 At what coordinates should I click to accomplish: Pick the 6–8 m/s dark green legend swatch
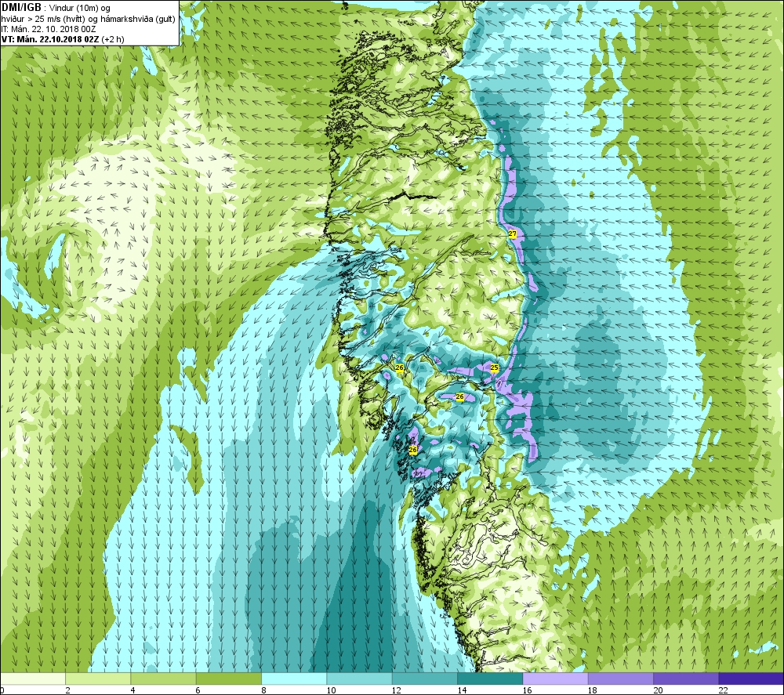click(x=228, y=679)
